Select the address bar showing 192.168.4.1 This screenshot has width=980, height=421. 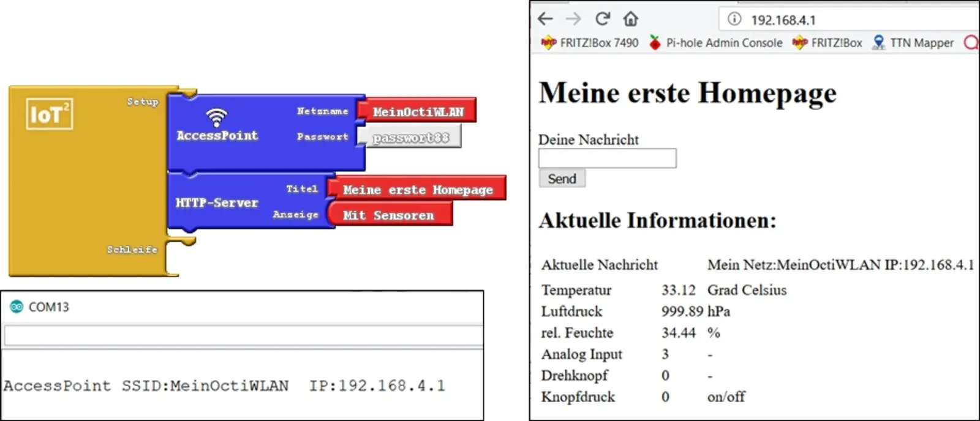click(849, 19)
